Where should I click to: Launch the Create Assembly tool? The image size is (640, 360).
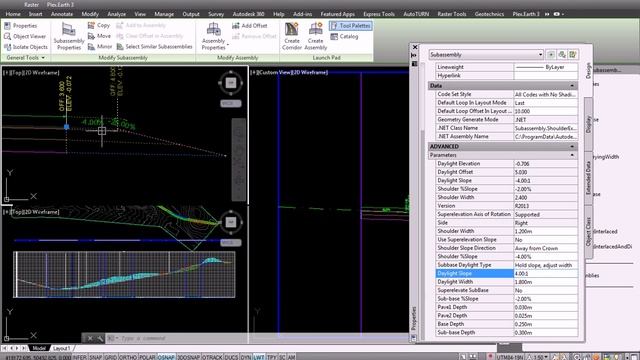(316, 37)
